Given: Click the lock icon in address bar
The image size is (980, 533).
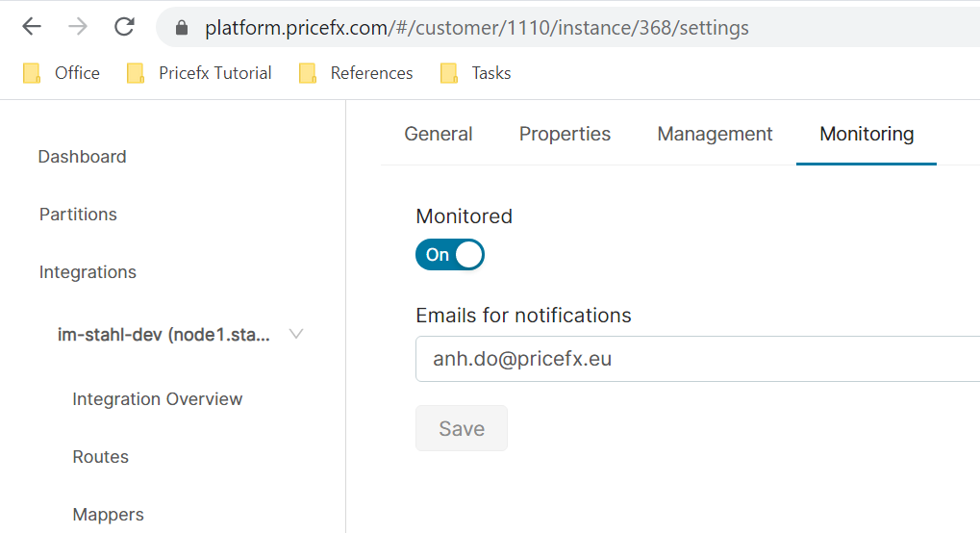Looking at the screenshot, I should tap(182, 28).
